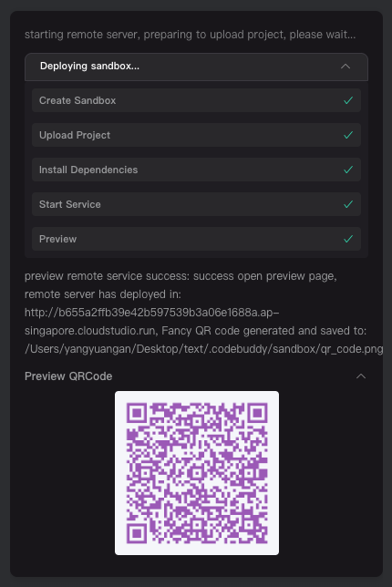
Task: Click the Upload Project checkmark icon
Action: pyautogui.click(x=348, y=135)
